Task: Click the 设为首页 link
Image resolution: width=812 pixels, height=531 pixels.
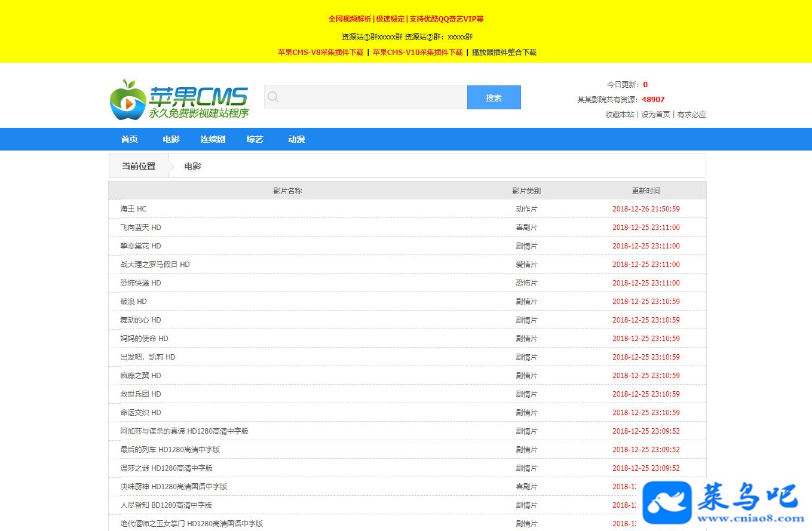Action: pyautogui.click(x=655, y=115)
